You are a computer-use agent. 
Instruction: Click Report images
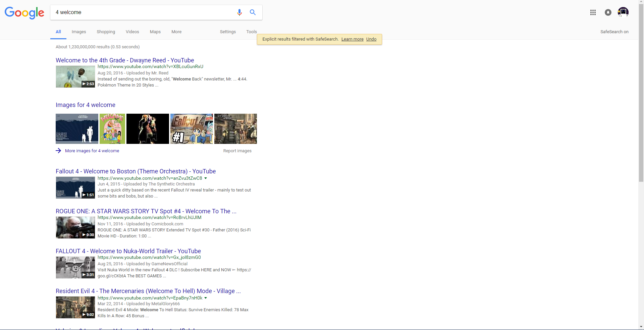click(x=237, y=151)
